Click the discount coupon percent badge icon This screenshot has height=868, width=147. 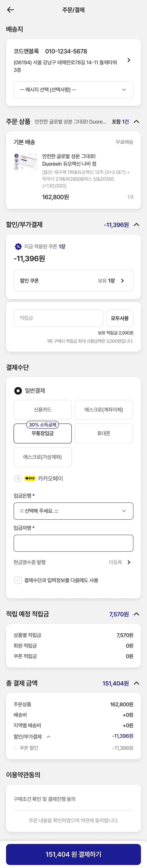18,247
